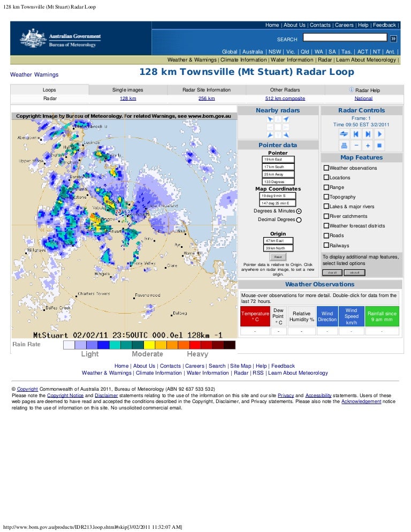411x532 pixels.
Task: Toggle the Topography checkbox
Action: coord(326,196)
